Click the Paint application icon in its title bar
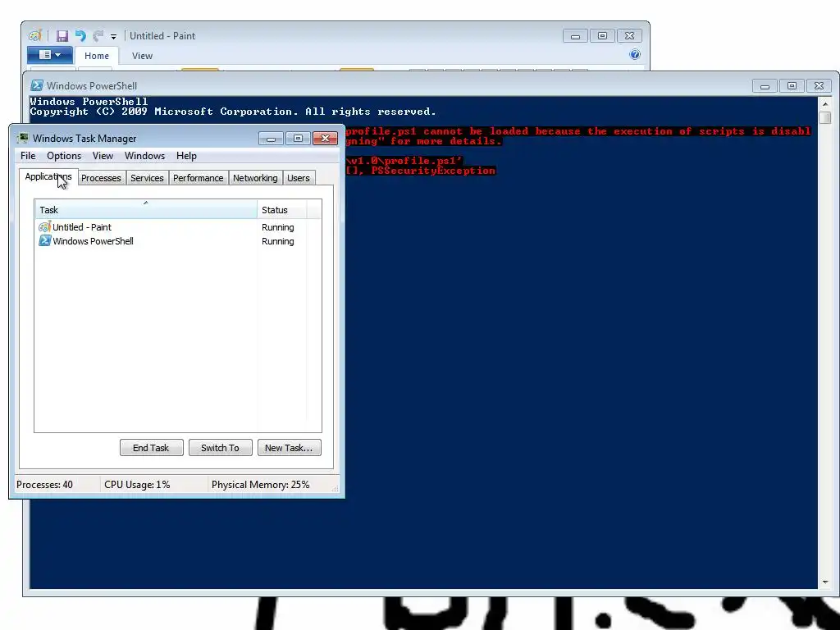 tap(34, 36)
